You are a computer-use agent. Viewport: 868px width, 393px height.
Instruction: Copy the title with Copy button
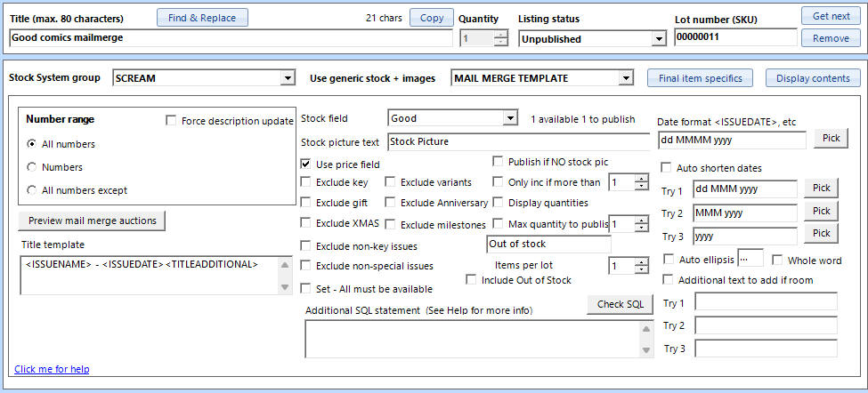(x=431, y=18)
